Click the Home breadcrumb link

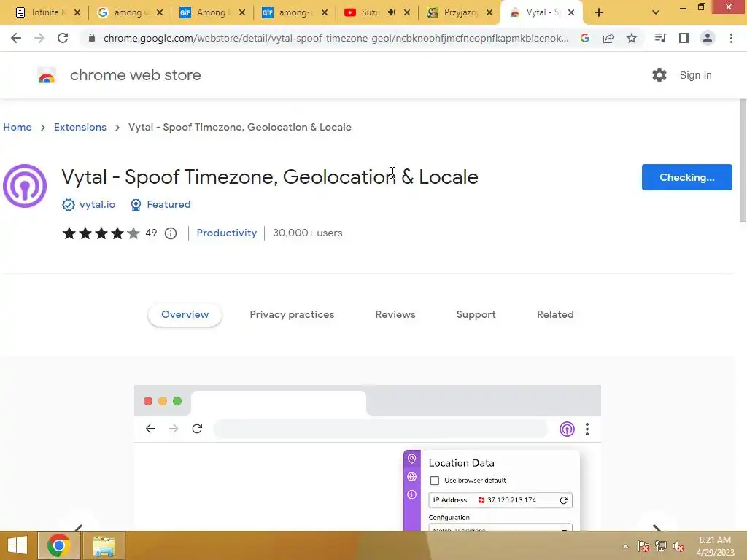point(18,127)
